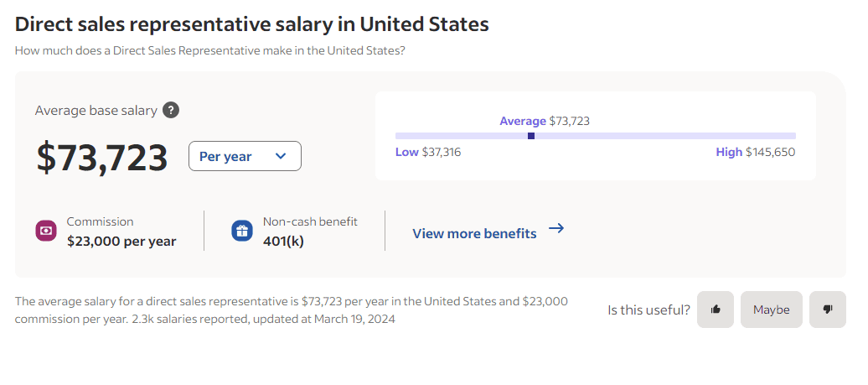
Task: Click the average marker on salary range bar
Action: pos(531,136)
